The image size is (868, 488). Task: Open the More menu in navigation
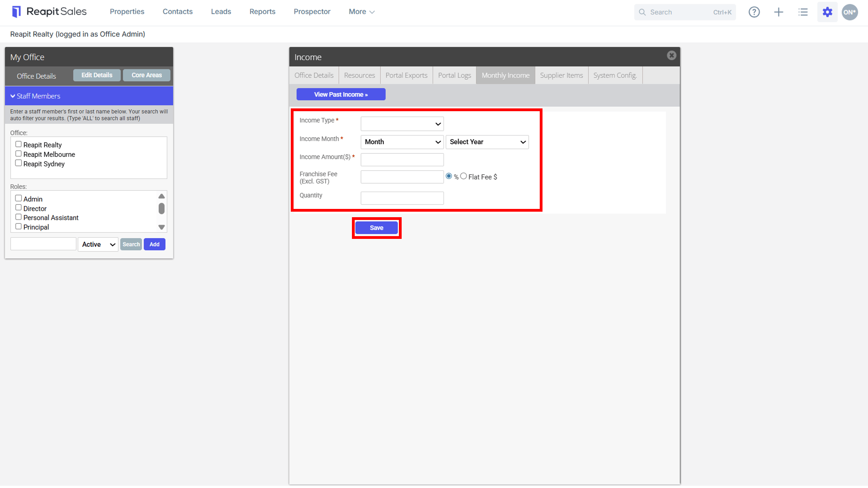point(361,12)
